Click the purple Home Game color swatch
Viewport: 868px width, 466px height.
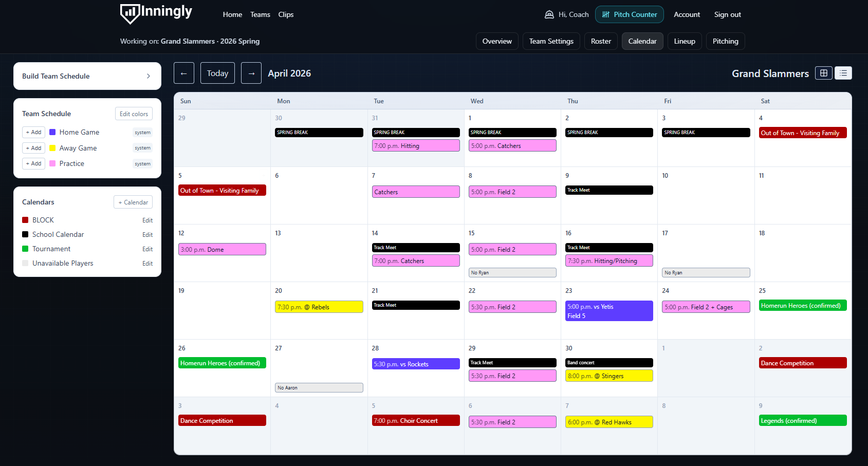[x=52, y=132]
